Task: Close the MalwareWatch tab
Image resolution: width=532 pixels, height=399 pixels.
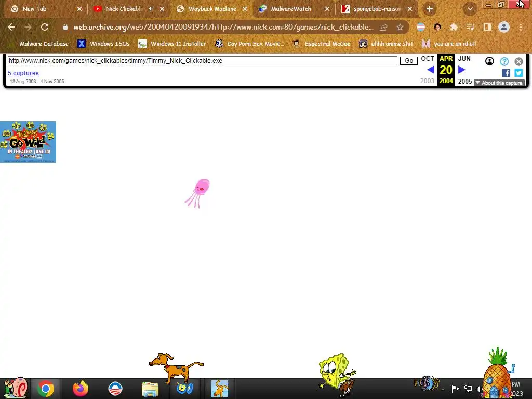Action: coord(327,9)
